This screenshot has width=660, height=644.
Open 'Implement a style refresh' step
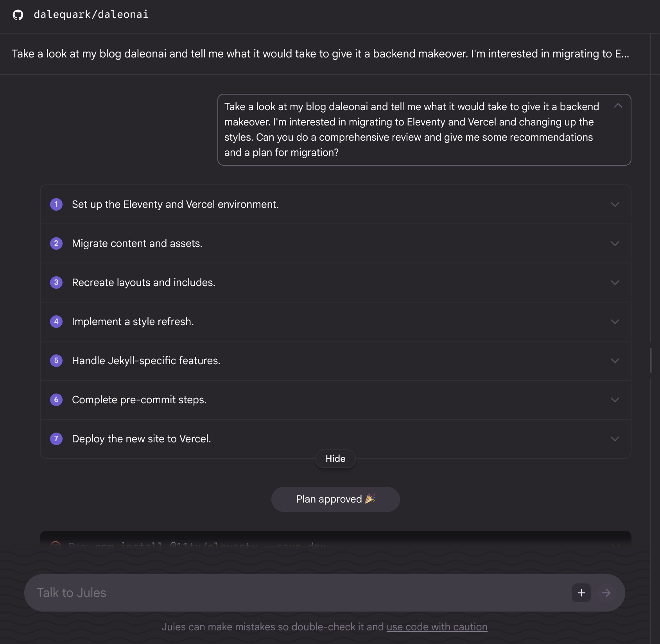tap(133, 322)
